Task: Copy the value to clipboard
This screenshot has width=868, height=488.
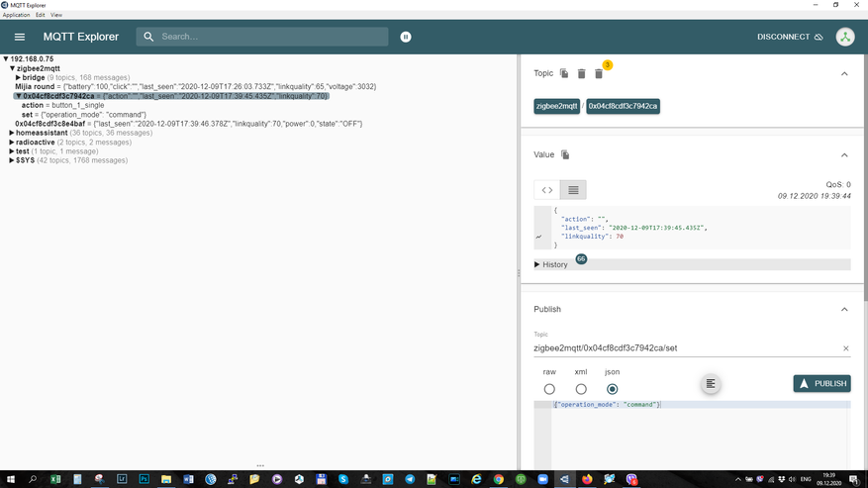Action: pyautogui.click(x=565, y=154)
